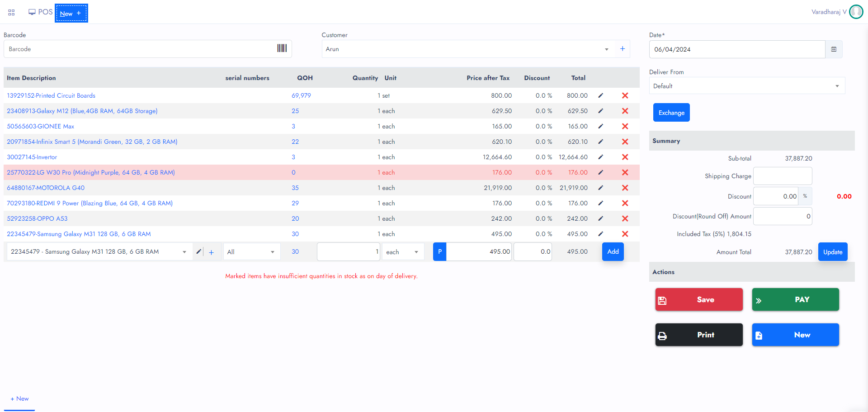Open the POS menu
Image resolution: width=868 pixels, height=412 pixels.
tap(40, 12)
